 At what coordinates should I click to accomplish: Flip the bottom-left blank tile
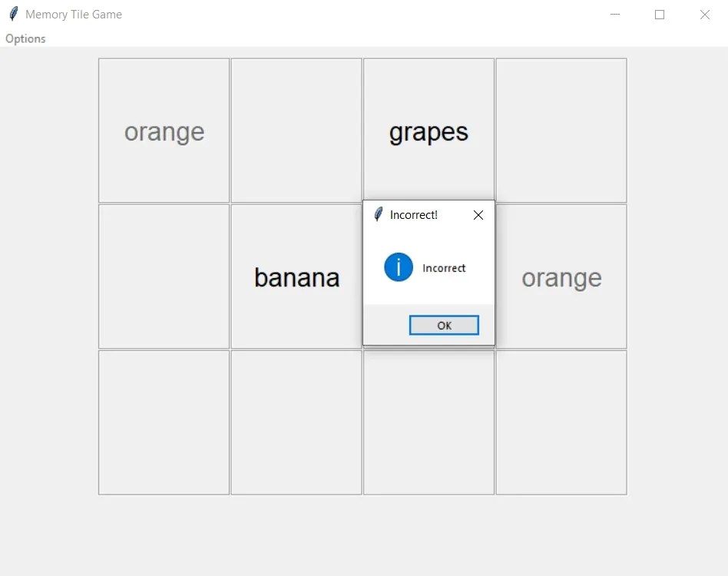(x=163, y=422)
